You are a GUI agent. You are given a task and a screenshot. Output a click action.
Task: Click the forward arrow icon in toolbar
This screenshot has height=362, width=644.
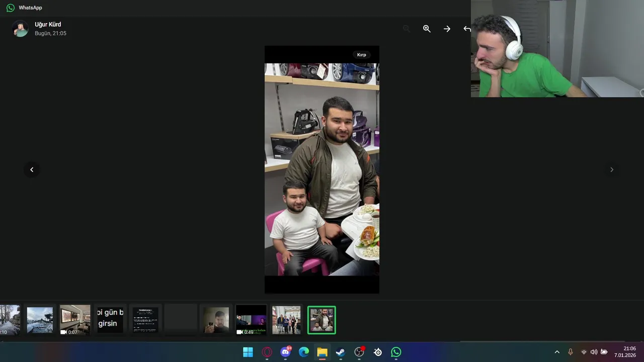[x=447, y=29]
